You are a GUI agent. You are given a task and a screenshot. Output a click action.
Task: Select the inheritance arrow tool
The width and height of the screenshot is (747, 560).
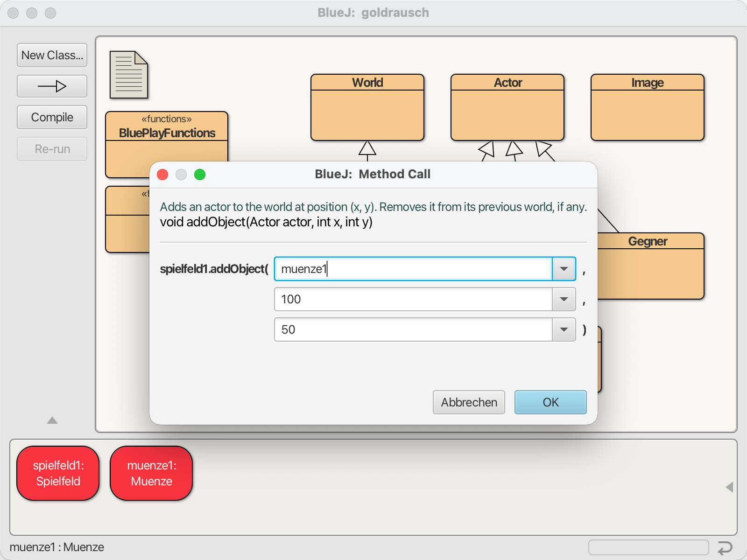pyautogui.click(x=52, y=86)
